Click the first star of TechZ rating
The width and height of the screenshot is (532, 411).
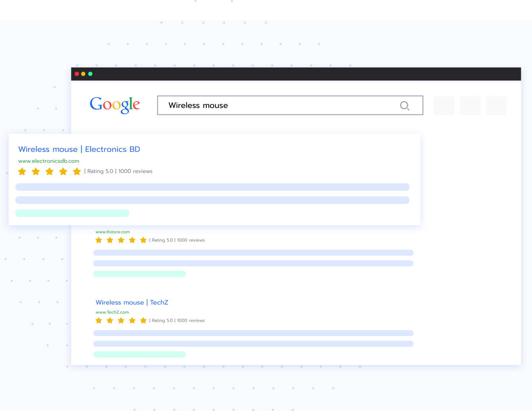click(x=99, y=321)
